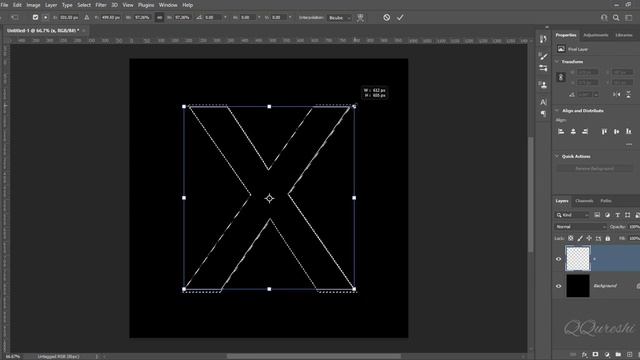640x360 pixels.
Task: Open the rotation angle dropdown arrow in options bar
Action: coord(225,18)
